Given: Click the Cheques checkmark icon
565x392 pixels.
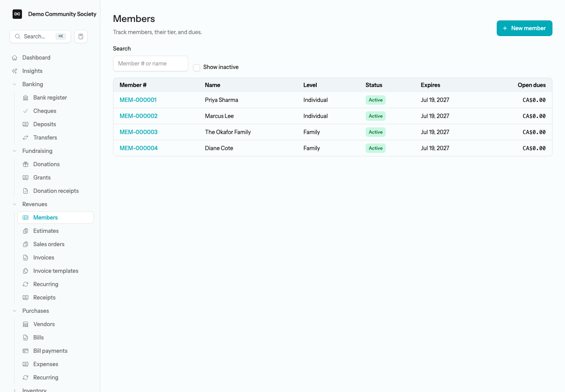Looking at the screenshot, I should point(26,111).
